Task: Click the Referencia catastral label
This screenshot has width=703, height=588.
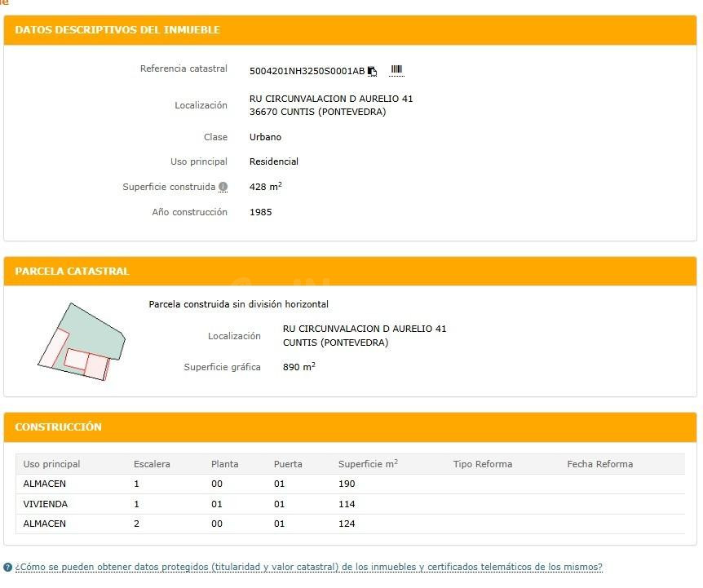Action: [x=183, y=69]
